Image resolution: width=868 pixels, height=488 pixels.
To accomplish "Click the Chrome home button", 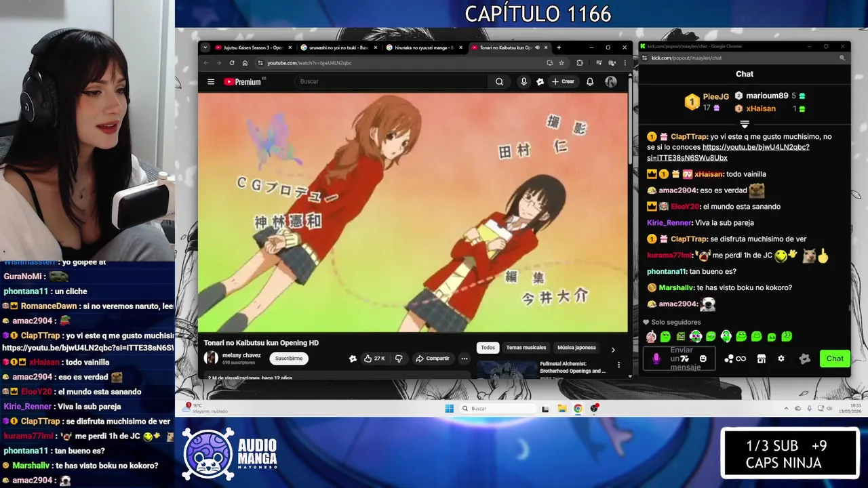I will pyautogui.click(x=245, y=63).
